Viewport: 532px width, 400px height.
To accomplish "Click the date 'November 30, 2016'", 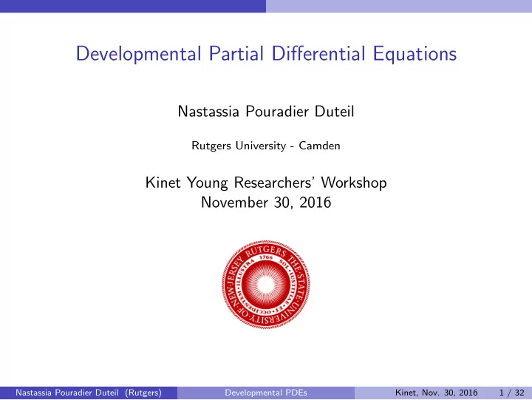I will point(266,203).
